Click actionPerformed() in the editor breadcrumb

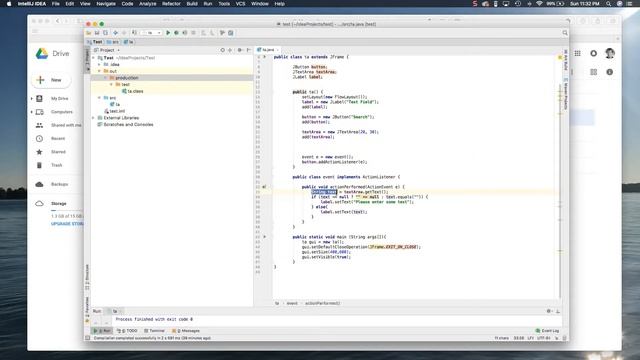pyautogui.click(x=322, y=303)
